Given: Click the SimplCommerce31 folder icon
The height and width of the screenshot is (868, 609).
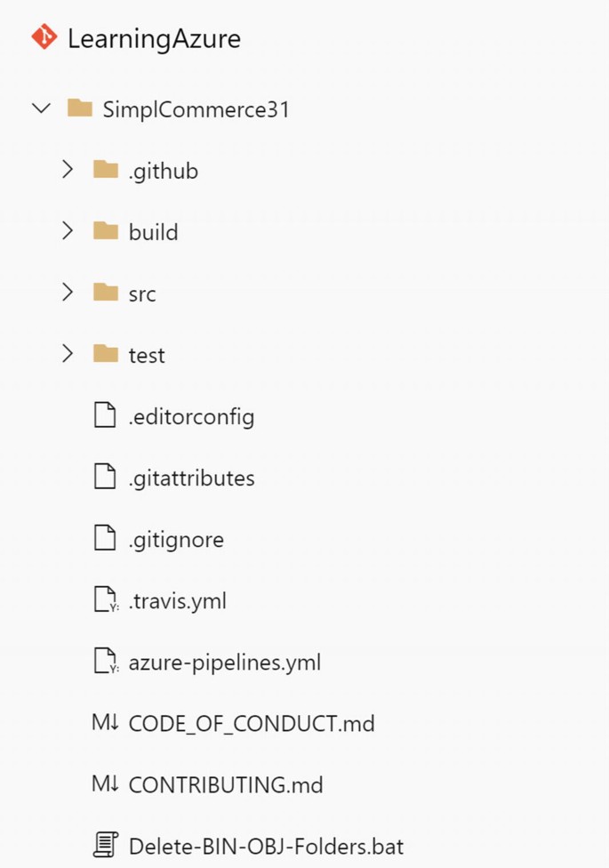Looking at the screenshot, I should coord(81,108).
